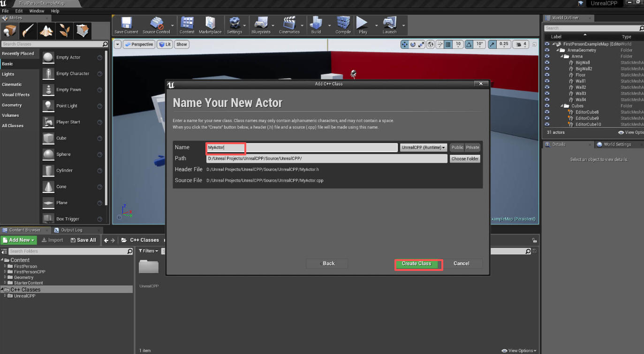The image size is (644, 354).
Task: Collapse the Cubes folder in World Outliner
Action: (561, 106)
